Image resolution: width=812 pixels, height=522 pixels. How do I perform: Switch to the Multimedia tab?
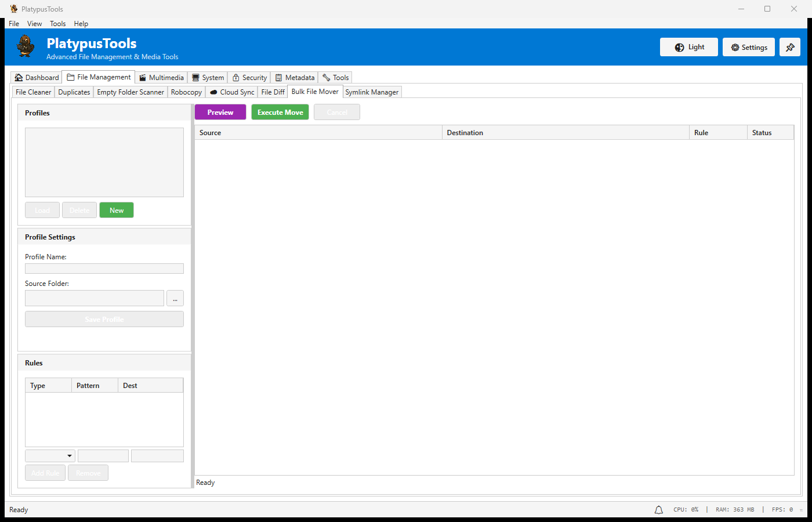click(x=161, y=78)
